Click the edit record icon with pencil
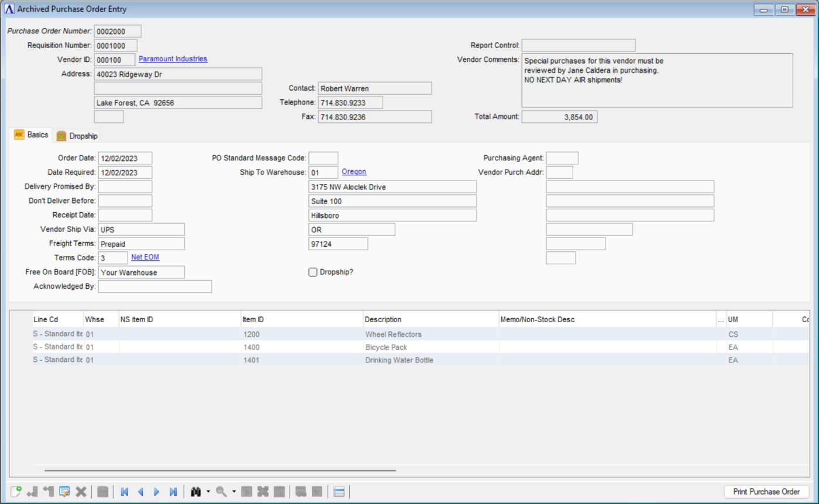819x504 pixels. 65,492
